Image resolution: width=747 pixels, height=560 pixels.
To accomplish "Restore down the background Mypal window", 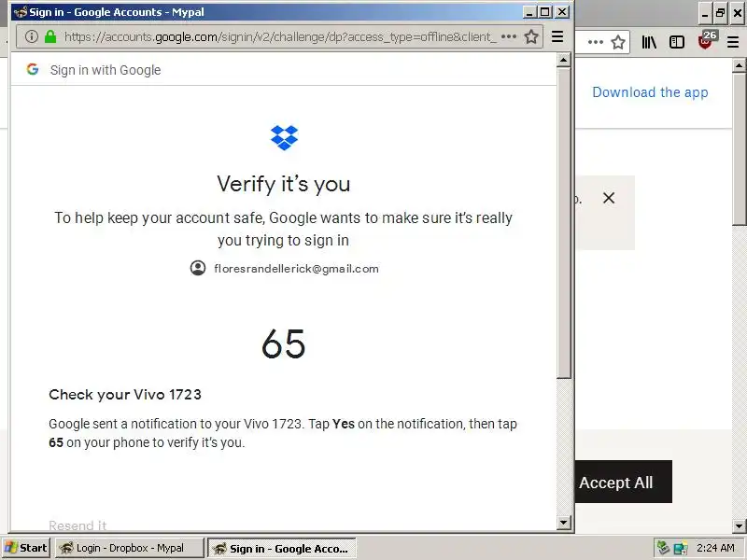I will click(x=720, y=13).
